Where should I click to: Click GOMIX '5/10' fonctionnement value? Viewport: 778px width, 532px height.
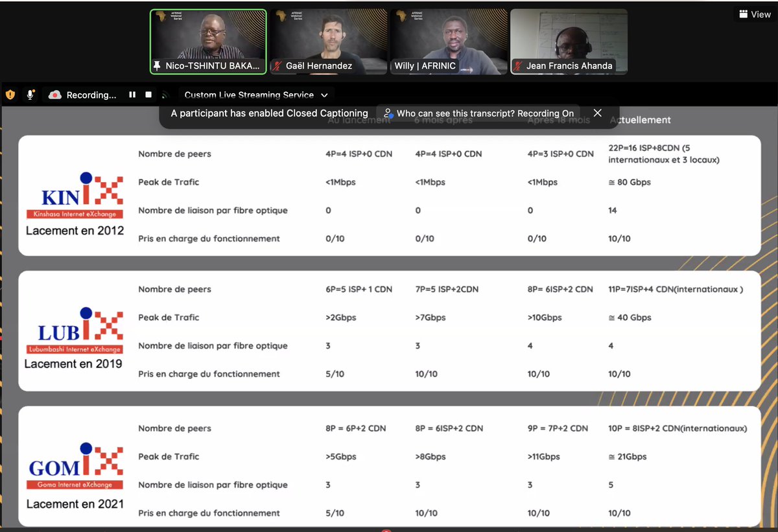(335, 513)
